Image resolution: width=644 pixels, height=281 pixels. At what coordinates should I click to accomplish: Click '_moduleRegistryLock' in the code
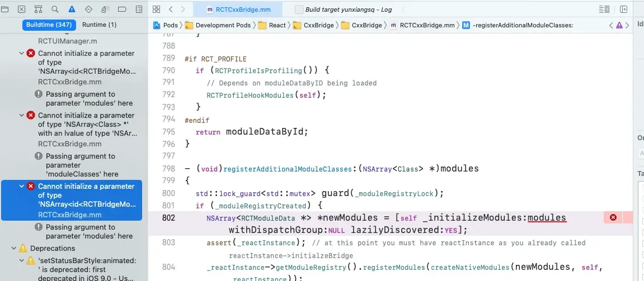point(394,193)
